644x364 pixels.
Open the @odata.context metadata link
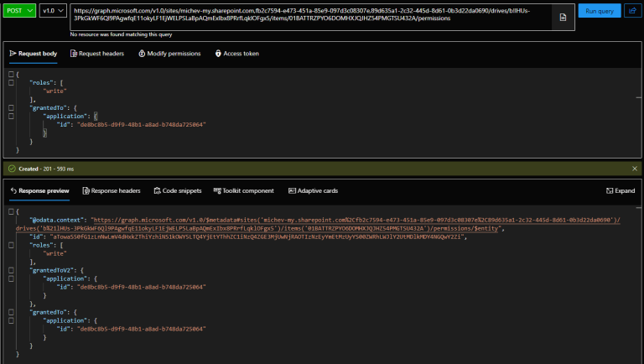pos(318,224)
